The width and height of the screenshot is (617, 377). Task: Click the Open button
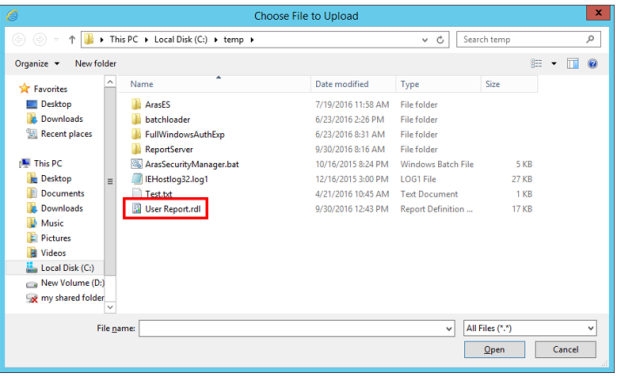(x=494, y=349)
